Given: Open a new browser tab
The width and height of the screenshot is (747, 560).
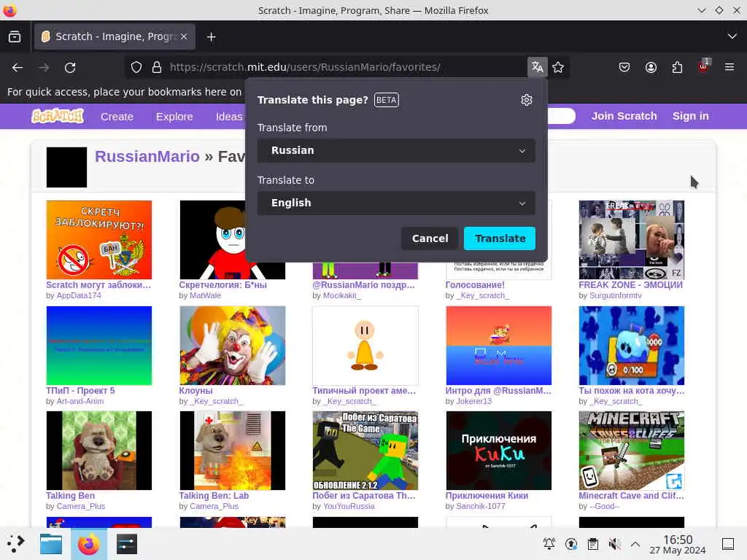Looking at the screenshot, I should pos(211,36).
